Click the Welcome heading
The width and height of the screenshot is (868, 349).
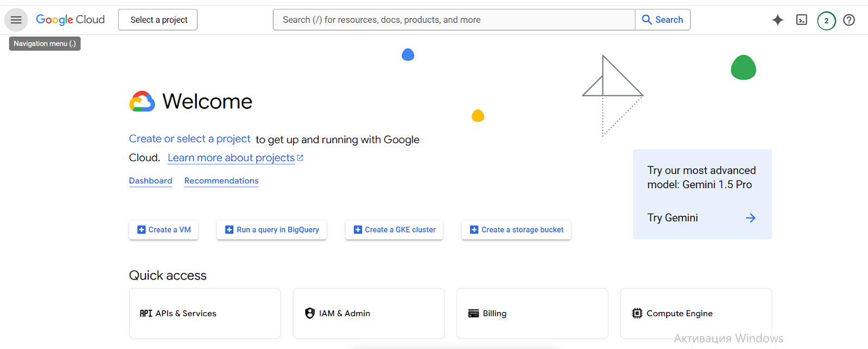tap(207, 101)
